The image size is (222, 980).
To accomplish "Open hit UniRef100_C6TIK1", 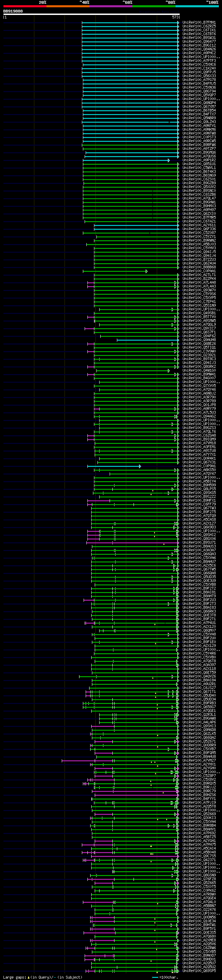I will (199, 30).
